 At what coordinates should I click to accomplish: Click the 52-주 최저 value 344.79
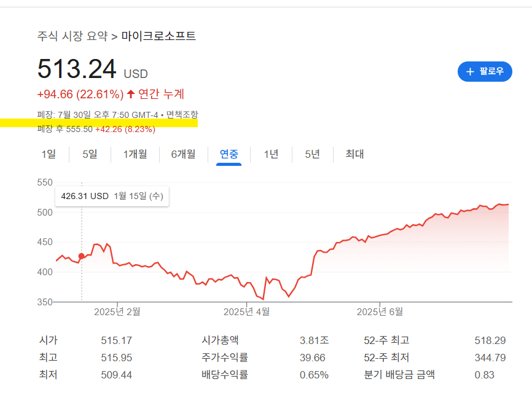coord(490,358)
